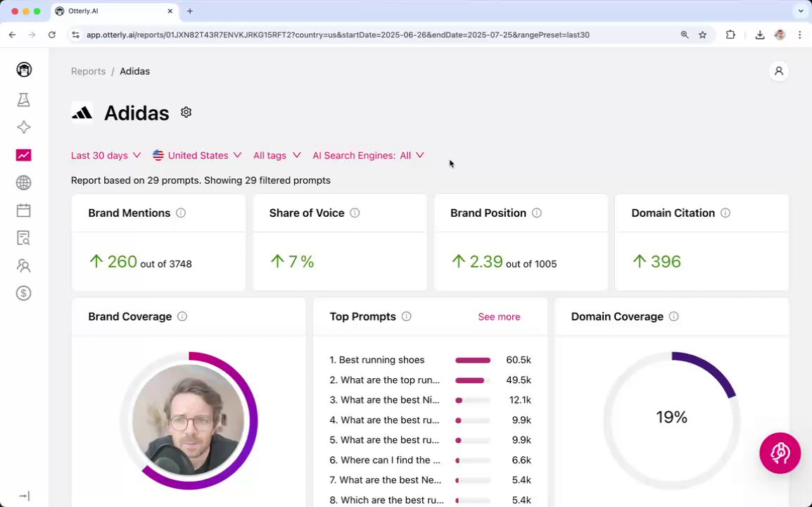The image size is (812, 507).
Task: Click the address bar URL
Action: [338, 35]
